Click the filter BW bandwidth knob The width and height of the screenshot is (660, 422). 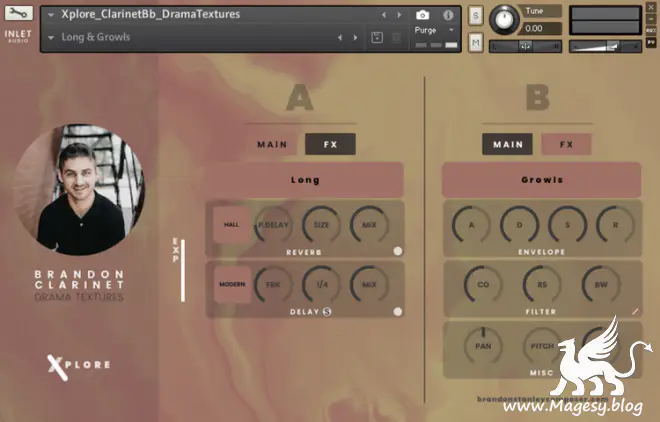coord(601,284)
